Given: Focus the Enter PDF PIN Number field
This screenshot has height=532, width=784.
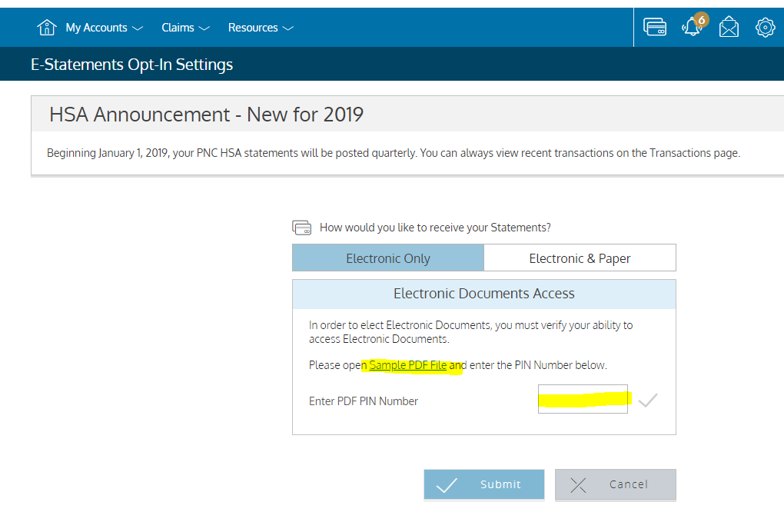Looking at the screenshot, I should pyautogui.click(x=583, y=400).
